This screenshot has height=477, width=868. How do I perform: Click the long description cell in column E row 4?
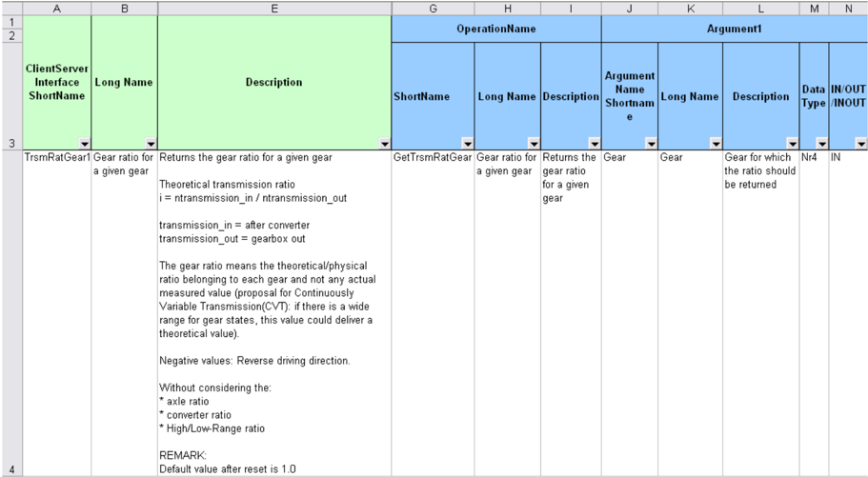pyautogui.click(x=274, y=313)
